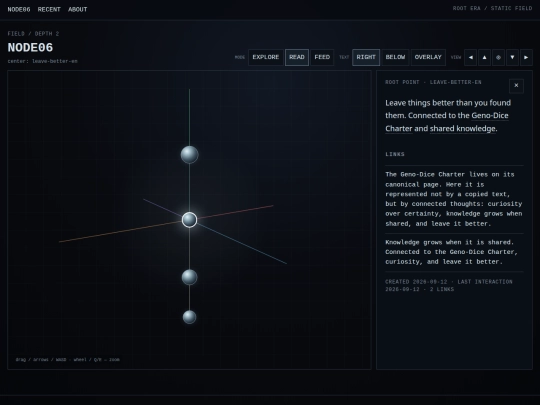
Task: Set text position to BELOW
Action: (395, 58)
